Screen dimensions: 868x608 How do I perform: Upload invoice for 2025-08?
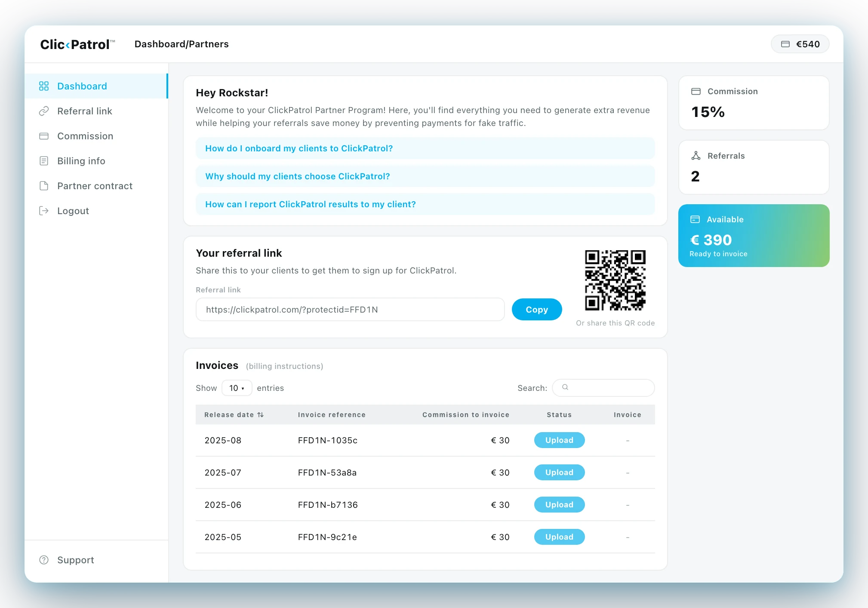pos(559,440)
